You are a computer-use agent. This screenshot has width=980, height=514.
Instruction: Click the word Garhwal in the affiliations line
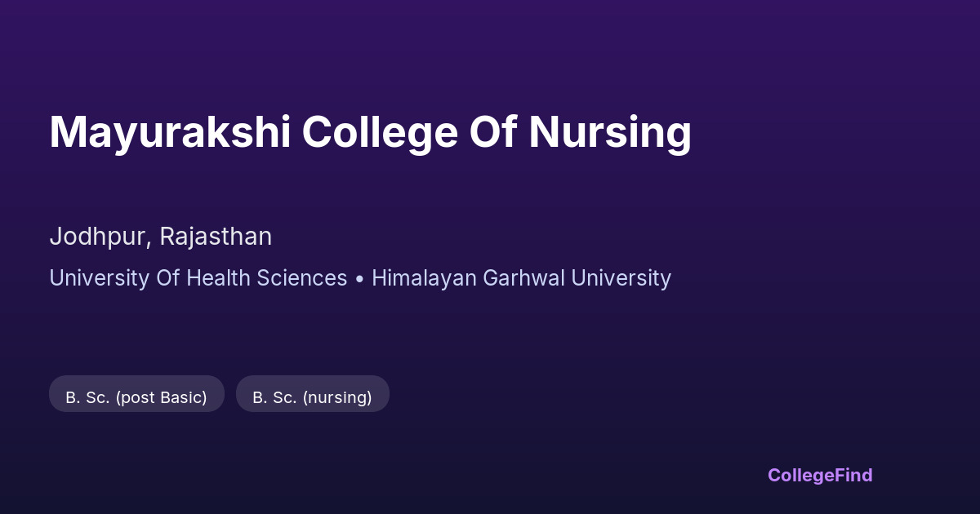[x=526, y=278]
